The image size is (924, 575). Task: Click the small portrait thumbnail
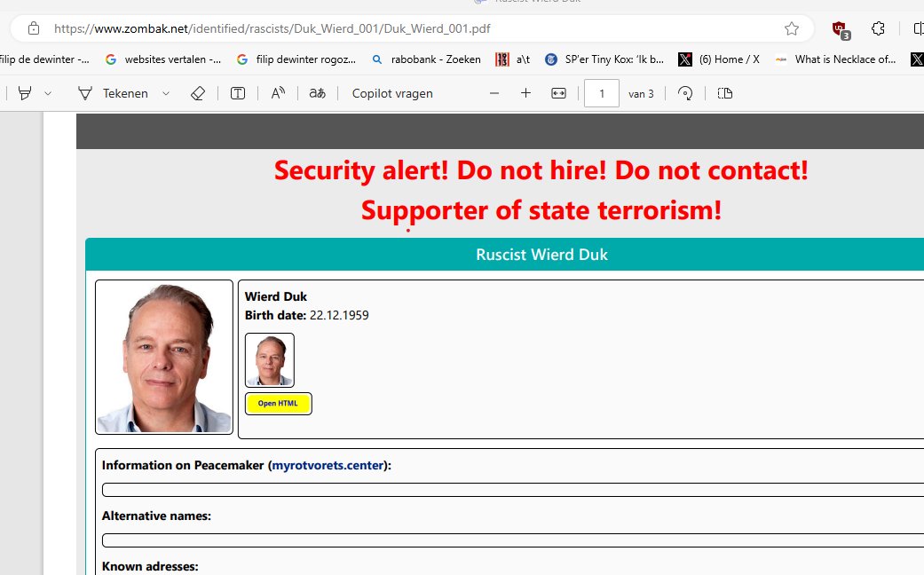click(x=269, y=360)
